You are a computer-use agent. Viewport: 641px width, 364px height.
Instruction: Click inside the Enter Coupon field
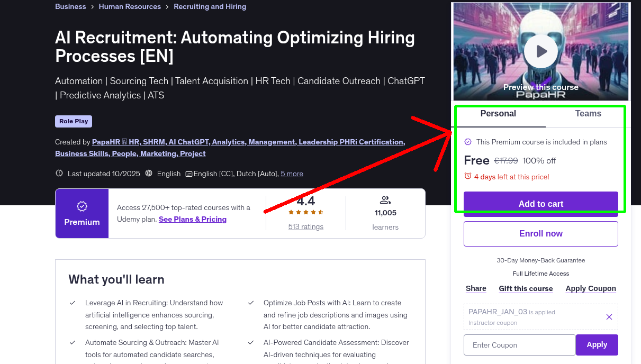click(519, 344)
